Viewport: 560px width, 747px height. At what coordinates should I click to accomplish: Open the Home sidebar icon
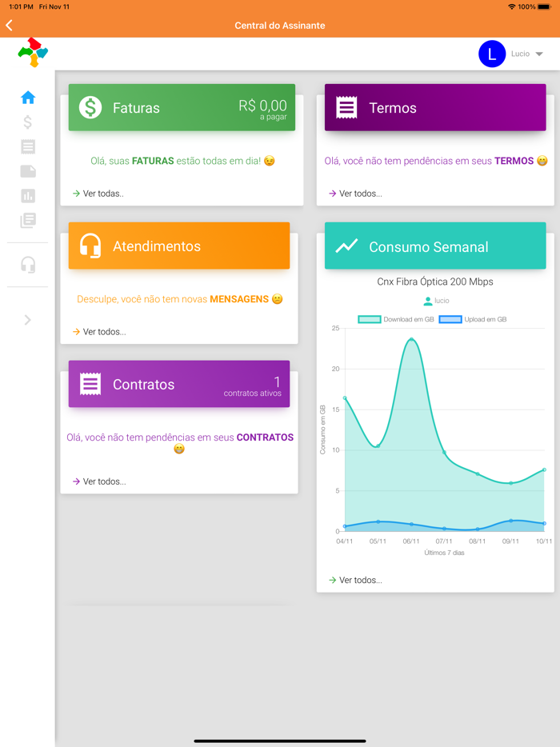(x=28, y=98)
